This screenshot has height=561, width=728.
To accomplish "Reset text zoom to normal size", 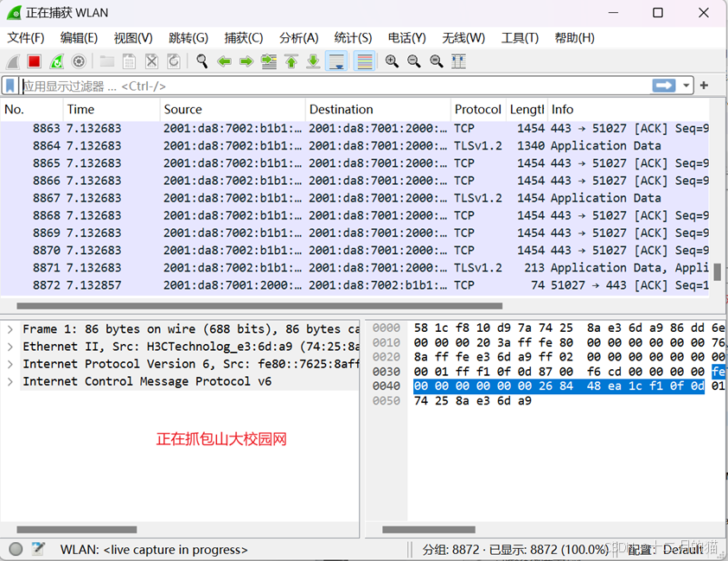I will pyautogui.click(x=437, y=61).
